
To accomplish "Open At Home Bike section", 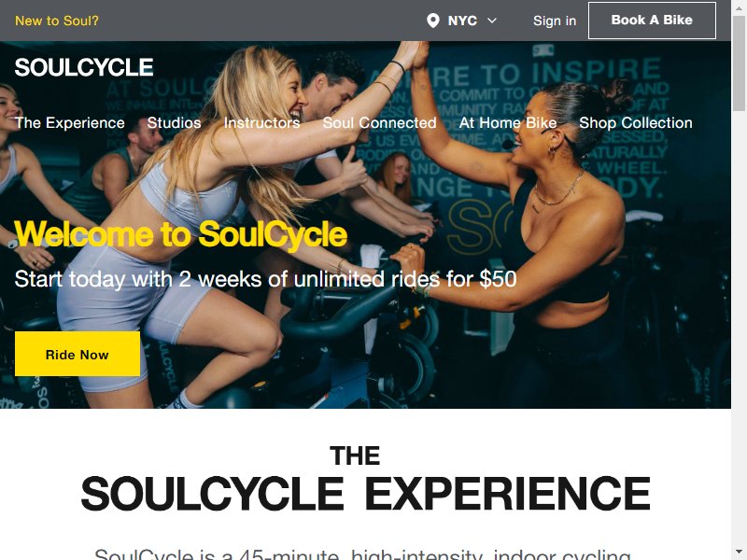I will click(507, 122).
